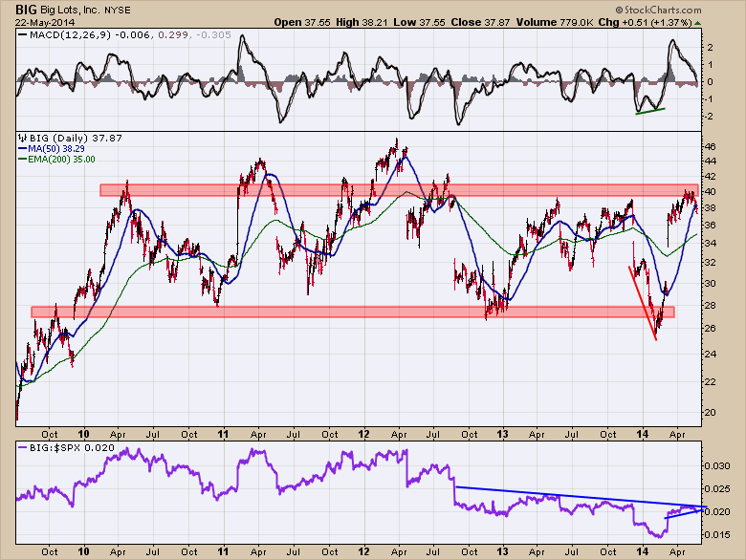Click the 40 price axis label
The height and width of the screenshot is (560, 746).
(x=710, y=191)
